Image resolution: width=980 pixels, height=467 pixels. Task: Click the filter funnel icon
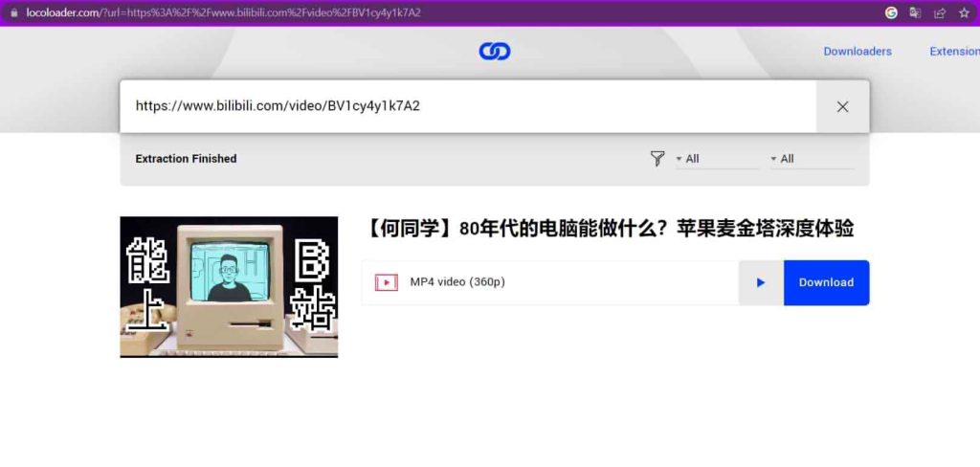pos(657,159)
